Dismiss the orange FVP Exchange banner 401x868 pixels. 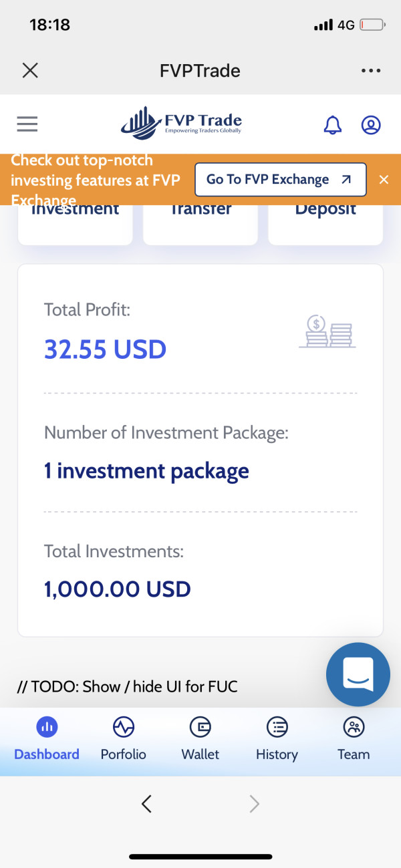click(x=384, y=179)
